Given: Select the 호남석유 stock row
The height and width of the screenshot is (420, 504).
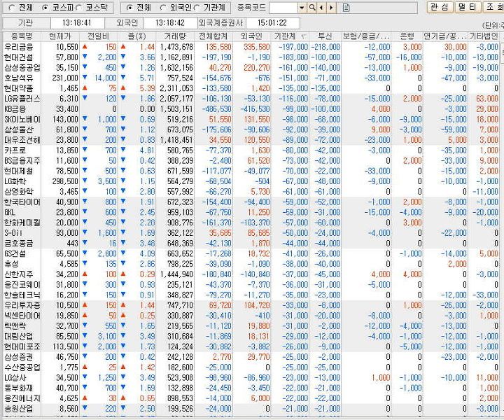Looking at the screenshot, I should click(x=251, y=78).
